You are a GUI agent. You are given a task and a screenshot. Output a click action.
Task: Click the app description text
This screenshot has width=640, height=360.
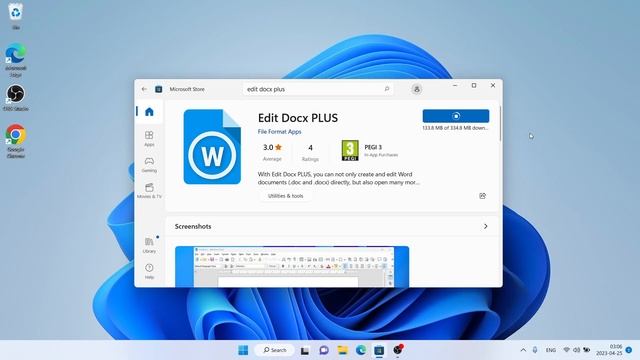pyautogui.click(x=338, y=178)
